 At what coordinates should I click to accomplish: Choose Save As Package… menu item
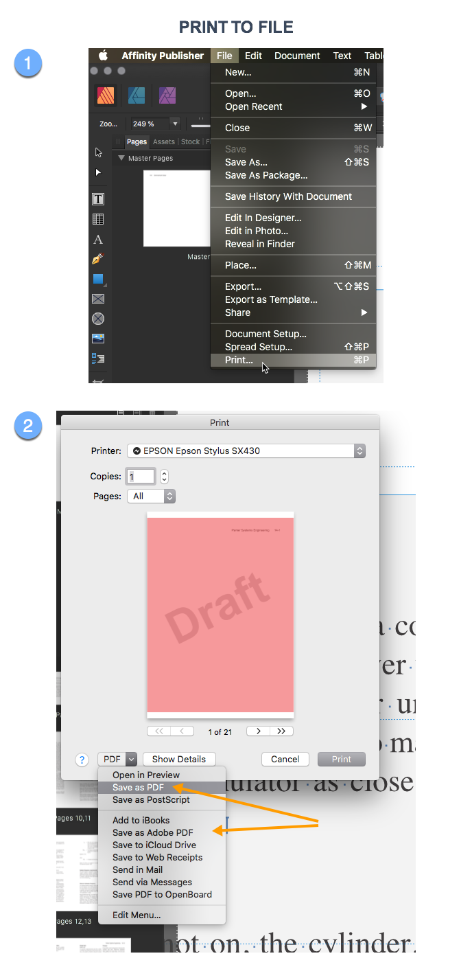(294, 175)
